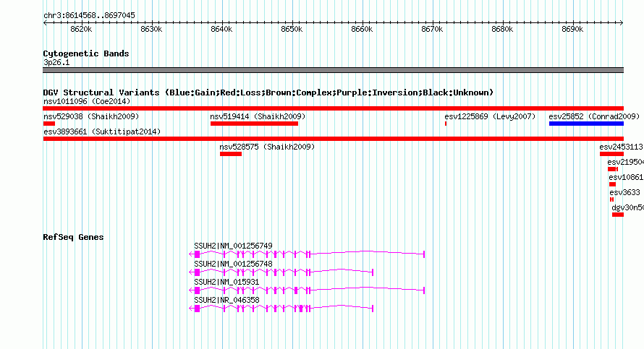644x349 pixels.
Task: Click the nsv519414 (Shaikh2009) label
Action: [258, 116]
